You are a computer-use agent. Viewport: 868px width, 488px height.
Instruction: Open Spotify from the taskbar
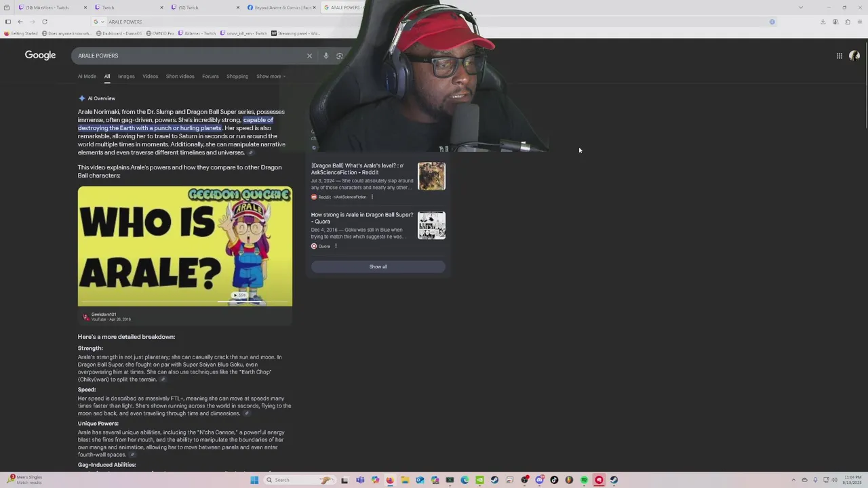coord(584,480)
